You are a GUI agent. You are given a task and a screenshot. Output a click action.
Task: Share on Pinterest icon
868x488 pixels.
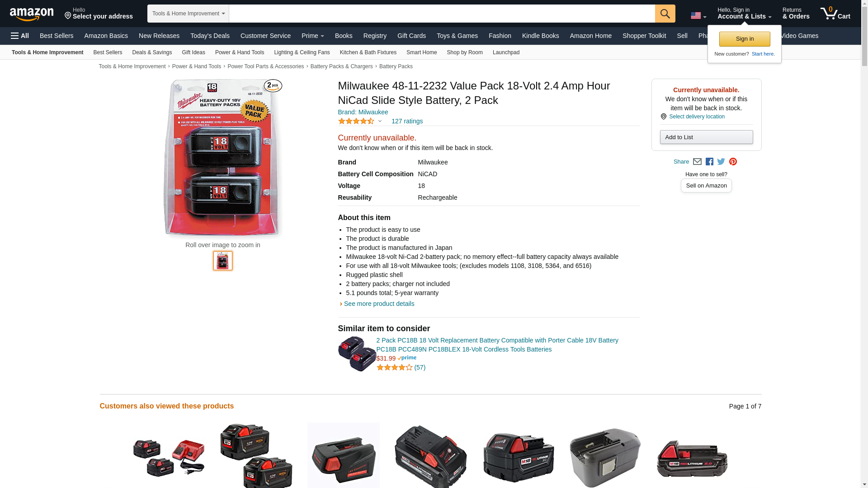(x=733, y=162)
